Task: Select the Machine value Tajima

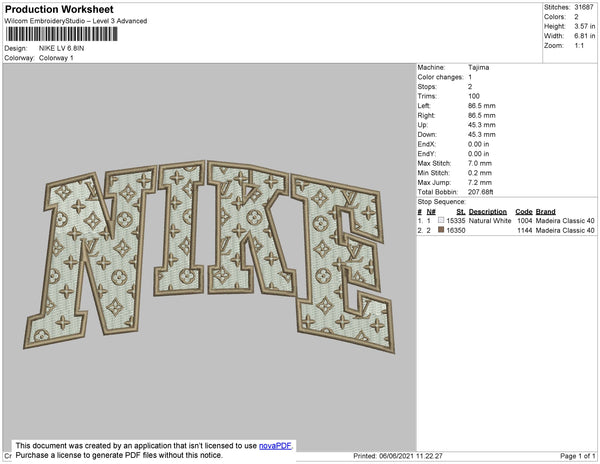Action: (x=479, y=67)
